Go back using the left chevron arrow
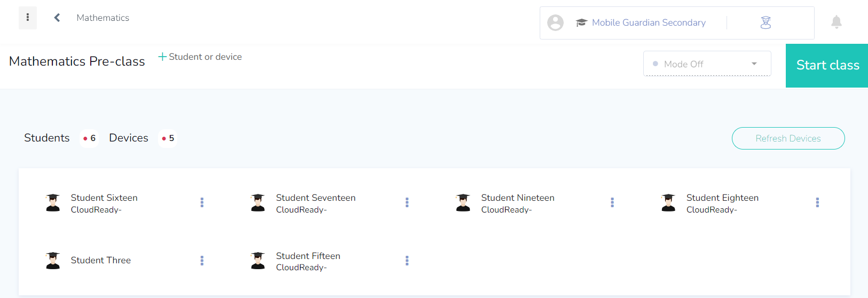This screenshot has height=298, width=868. (57, 18)
